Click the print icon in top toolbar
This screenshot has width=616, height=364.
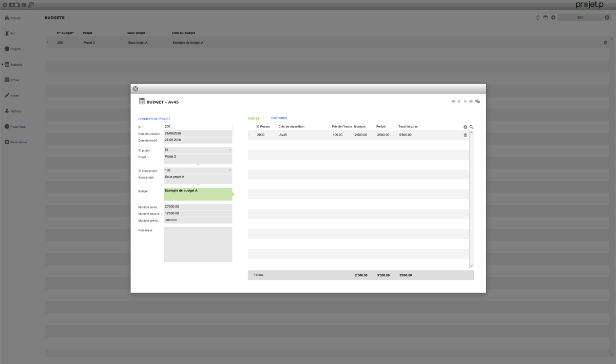[545, 17]
